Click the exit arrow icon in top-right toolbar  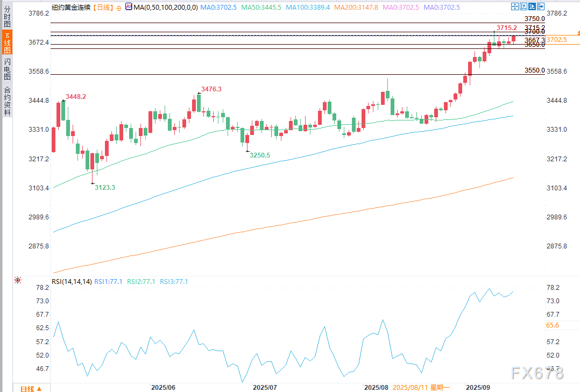coord(541,7)
